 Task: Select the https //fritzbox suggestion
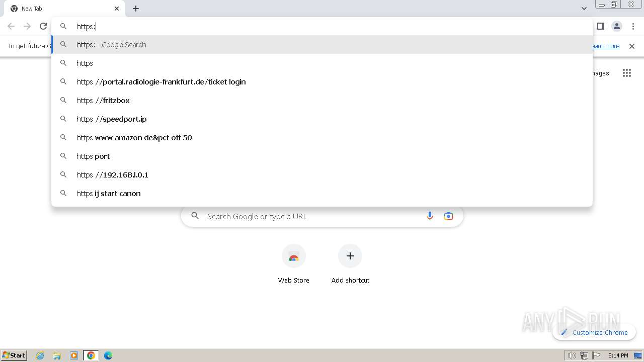pos(322,101)
